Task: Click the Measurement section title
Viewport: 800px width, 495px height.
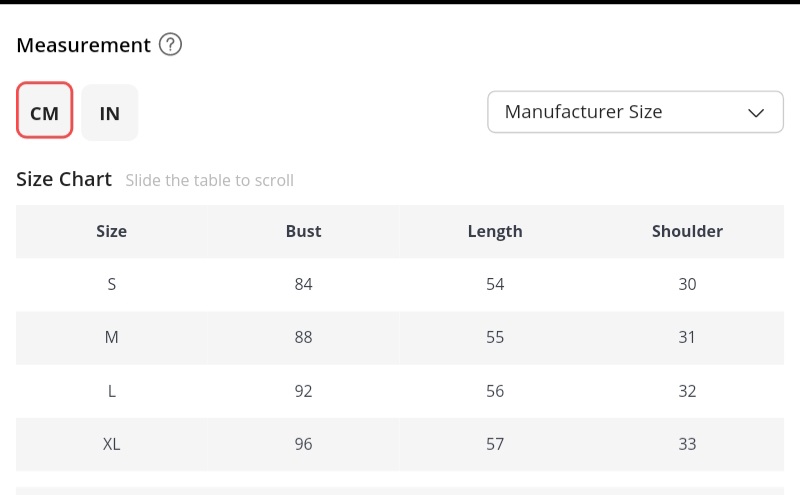Action: (x=83, y=45)
